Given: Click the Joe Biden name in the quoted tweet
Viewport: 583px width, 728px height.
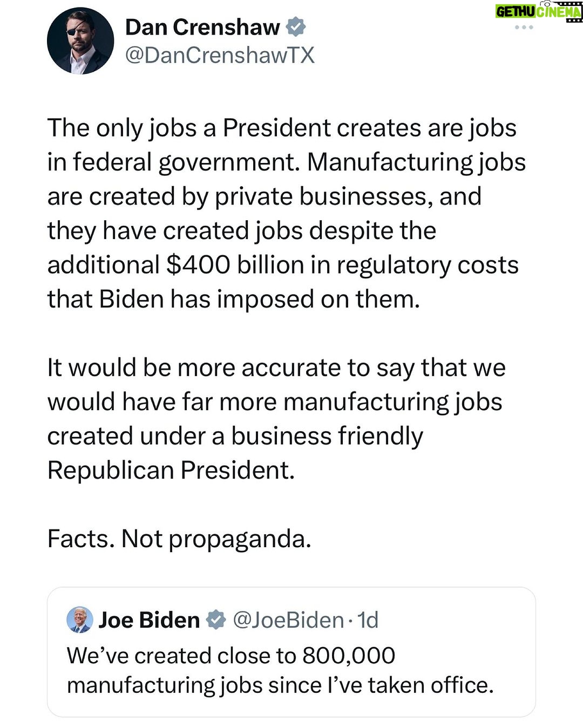Looking at the screenshot, I should click(x=149, y=620).
